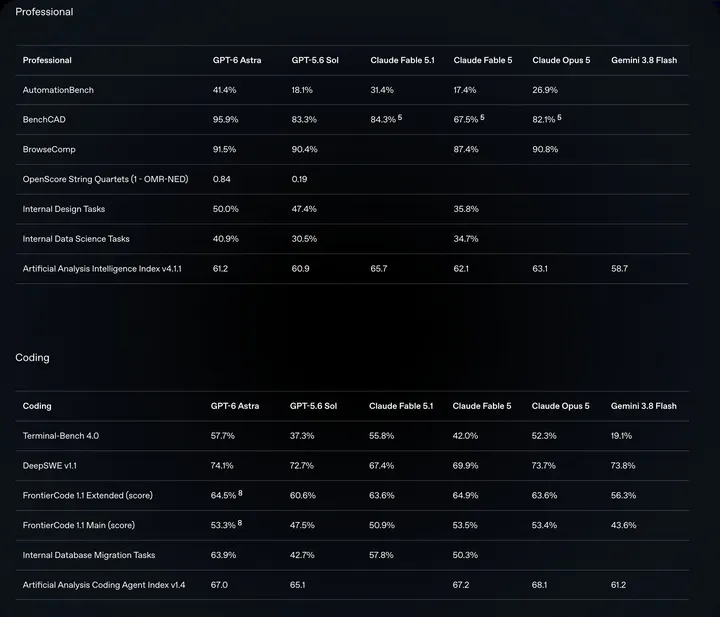Click the AutomationBench row label
Image resolution: width=720 pixels, height=617 pixels.
tap(58, 90)
